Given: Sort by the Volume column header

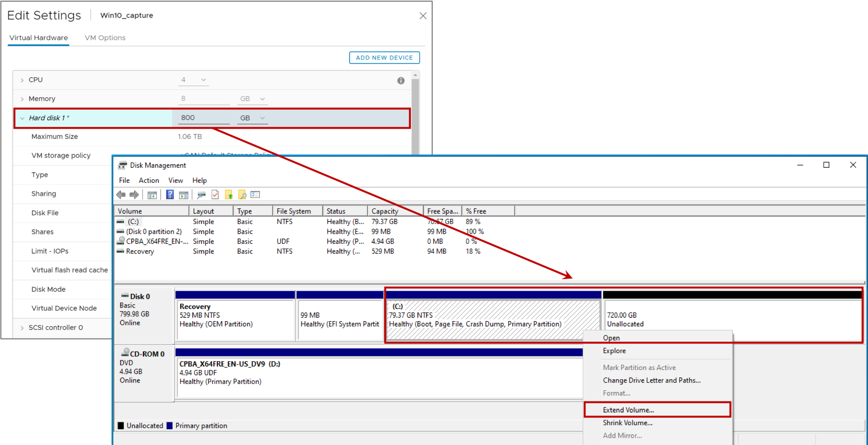Looking at the screenshot, I should tap(152, 211).
